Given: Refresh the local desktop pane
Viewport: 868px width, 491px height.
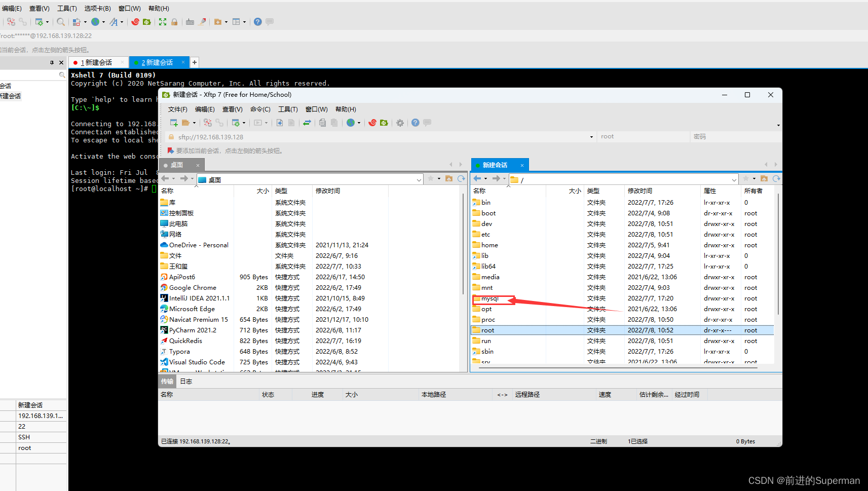Looking at the screenshot, I should click(x=461, y=178).
